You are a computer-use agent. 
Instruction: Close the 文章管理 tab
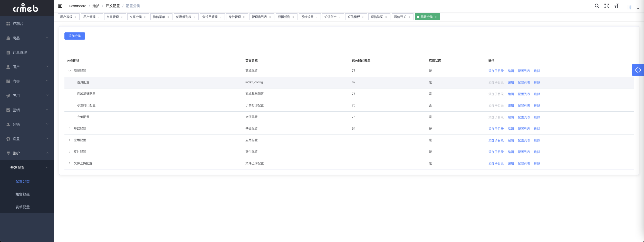122,17
